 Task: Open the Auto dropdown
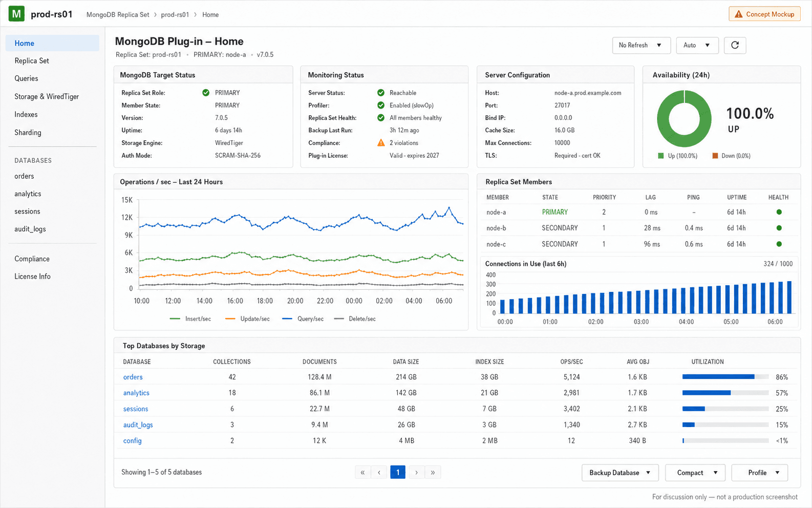click(x=697, y=45)
